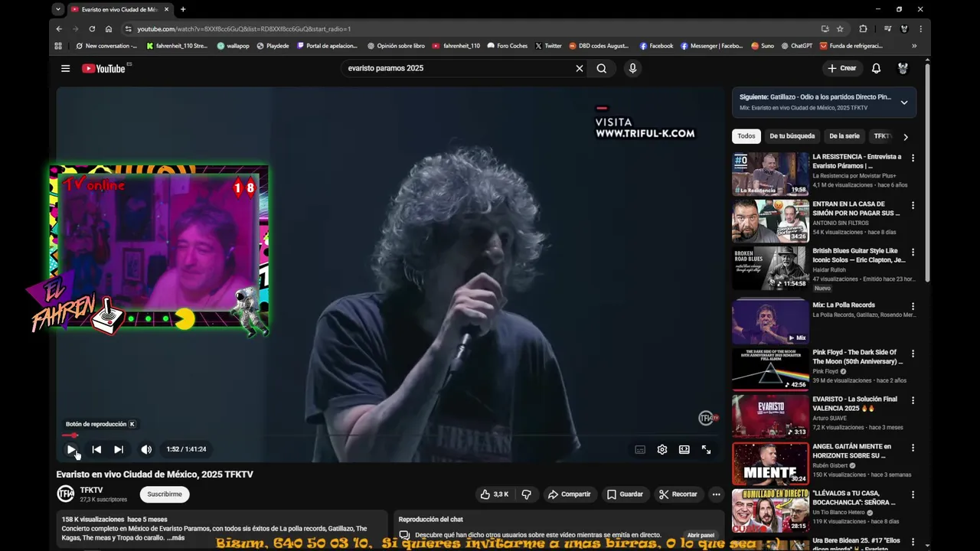
Task: Open the Twitter bookmark
Action: point(548,46)
